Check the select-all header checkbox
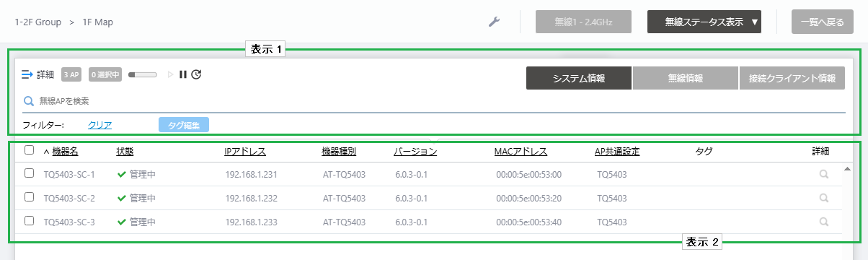 (x=29, y=150)
